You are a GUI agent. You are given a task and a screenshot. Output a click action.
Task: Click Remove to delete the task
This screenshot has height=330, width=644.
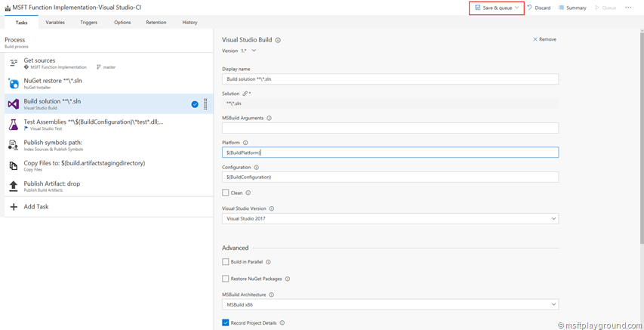(x=544, y=39)
